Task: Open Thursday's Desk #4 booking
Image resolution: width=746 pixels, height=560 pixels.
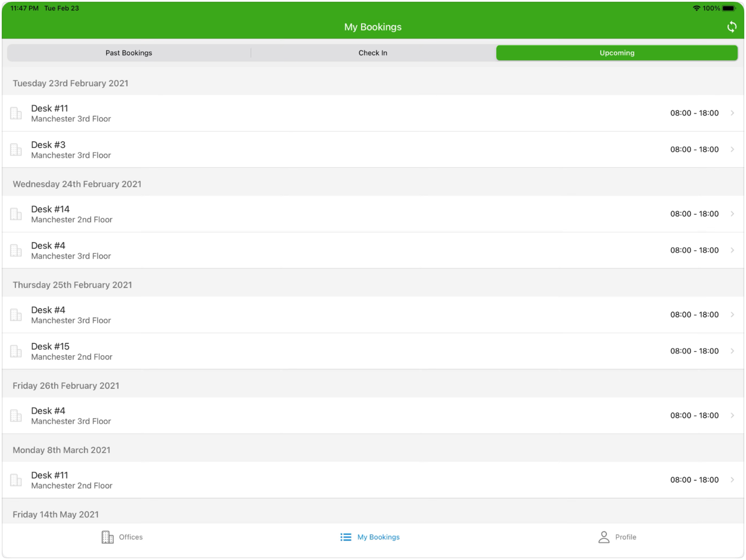Action: click(341, 315)
